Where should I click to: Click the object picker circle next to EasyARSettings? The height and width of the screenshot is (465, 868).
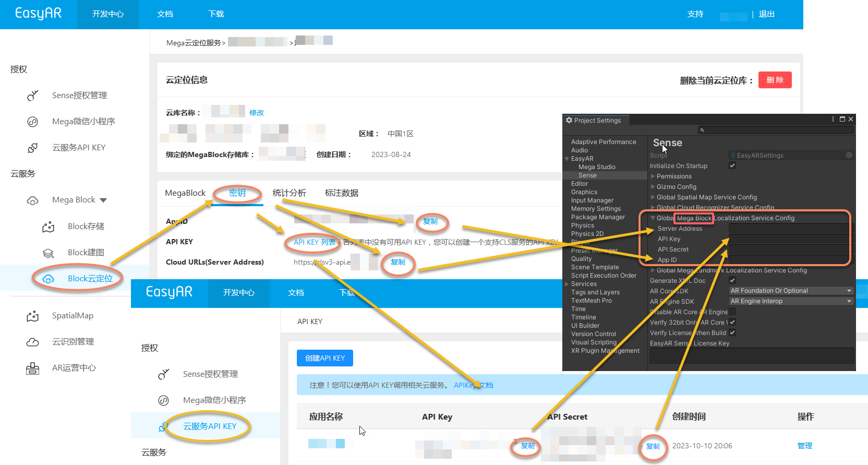pos(849,155)
